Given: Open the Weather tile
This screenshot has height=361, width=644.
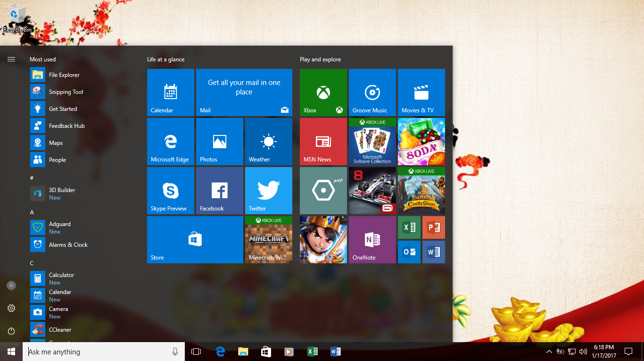Looking at the screenshot, I should click(269, 142).
